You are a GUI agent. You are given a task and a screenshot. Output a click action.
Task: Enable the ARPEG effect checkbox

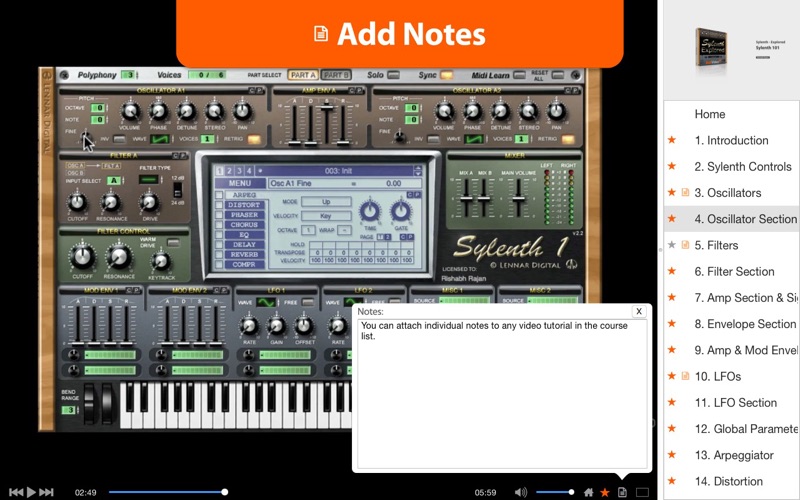click(219, 195)
